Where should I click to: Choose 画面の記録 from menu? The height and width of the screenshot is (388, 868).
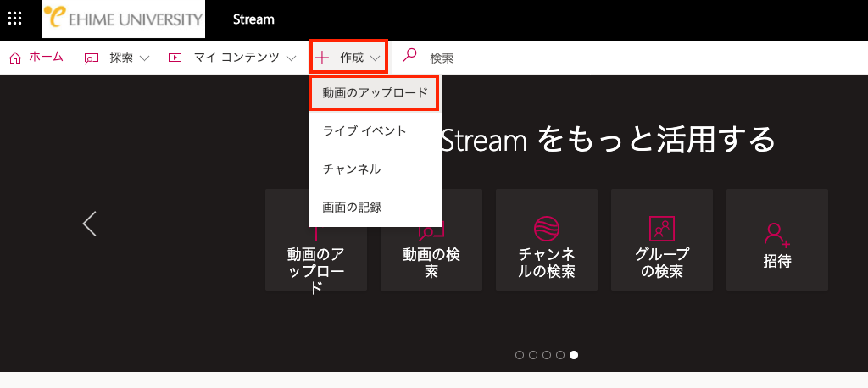[x=375, y=208]
